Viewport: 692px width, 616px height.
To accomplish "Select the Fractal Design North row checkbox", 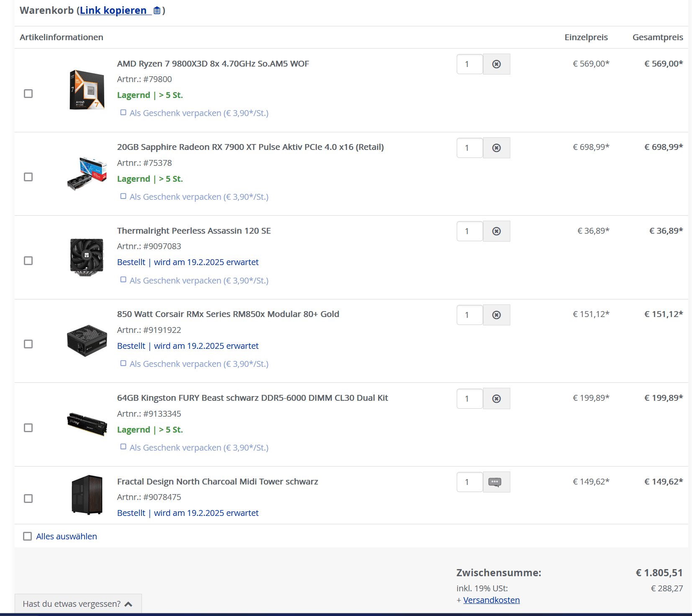I will [x=28, y=498].
